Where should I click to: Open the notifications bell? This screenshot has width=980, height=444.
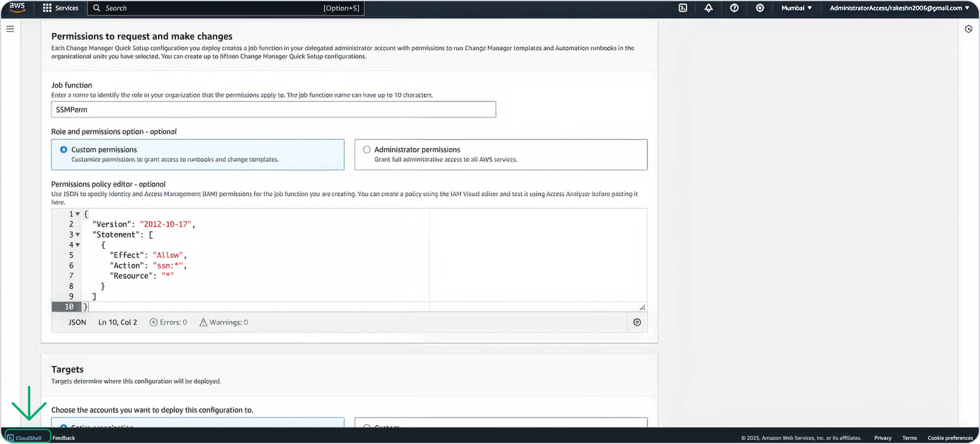[x=709, y=8]
